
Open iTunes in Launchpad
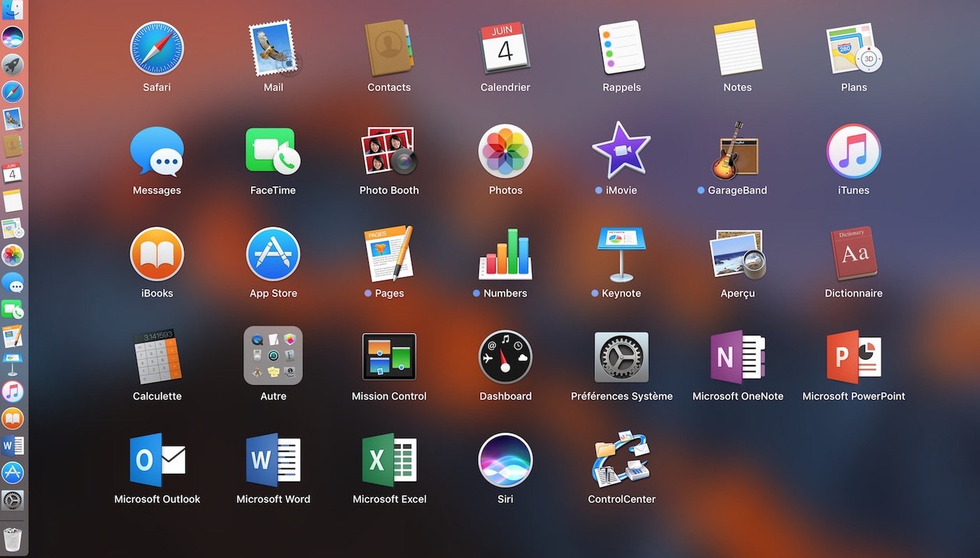pos(854,151)
